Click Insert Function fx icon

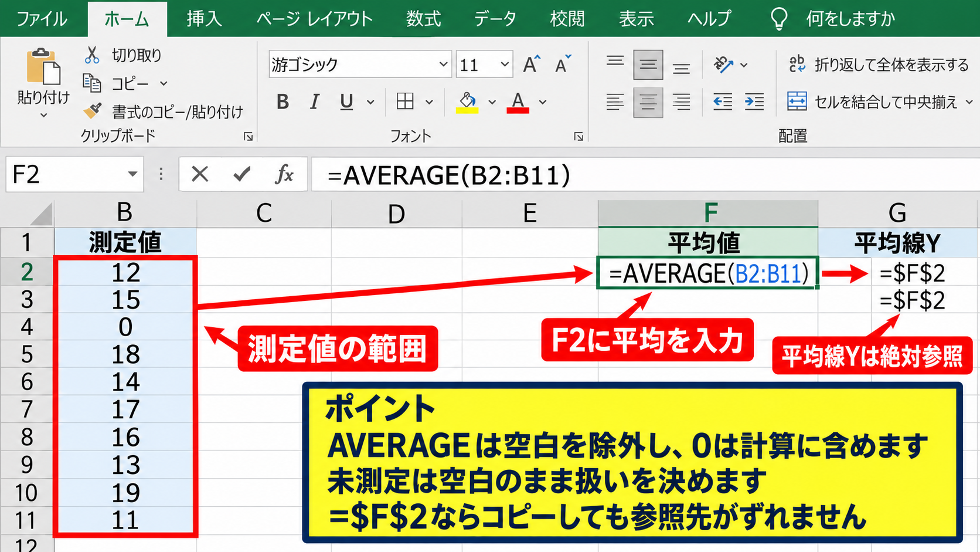(284, 174)
